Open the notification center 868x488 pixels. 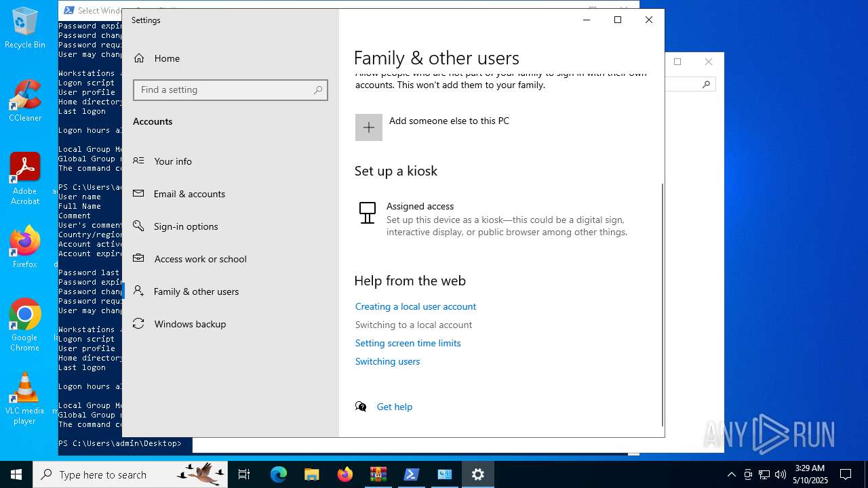tap(846, 474)
